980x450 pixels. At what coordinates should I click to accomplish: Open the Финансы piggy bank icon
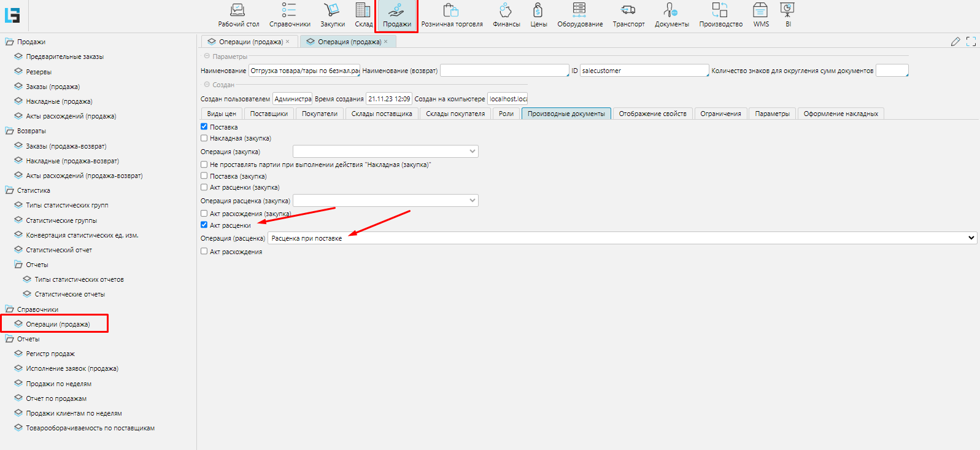coord(506,11)
